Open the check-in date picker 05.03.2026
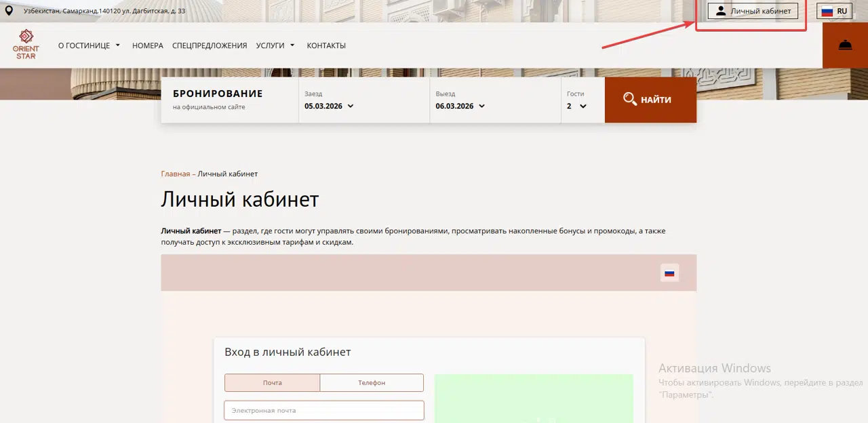Image resolution: width=868 pixels, height=423 pixels. coord(329,106)
